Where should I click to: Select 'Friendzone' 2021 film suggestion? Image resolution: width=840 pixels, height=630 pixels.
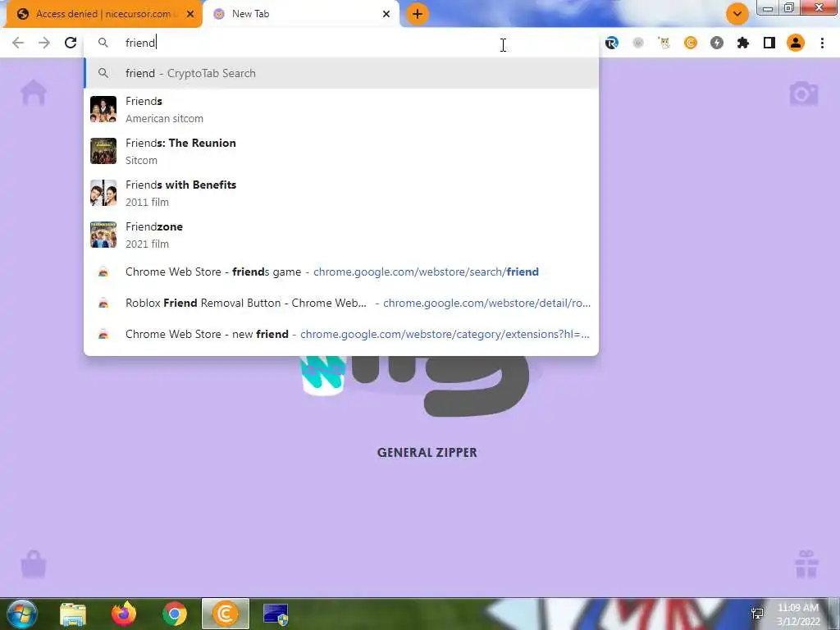click(341, 235)
